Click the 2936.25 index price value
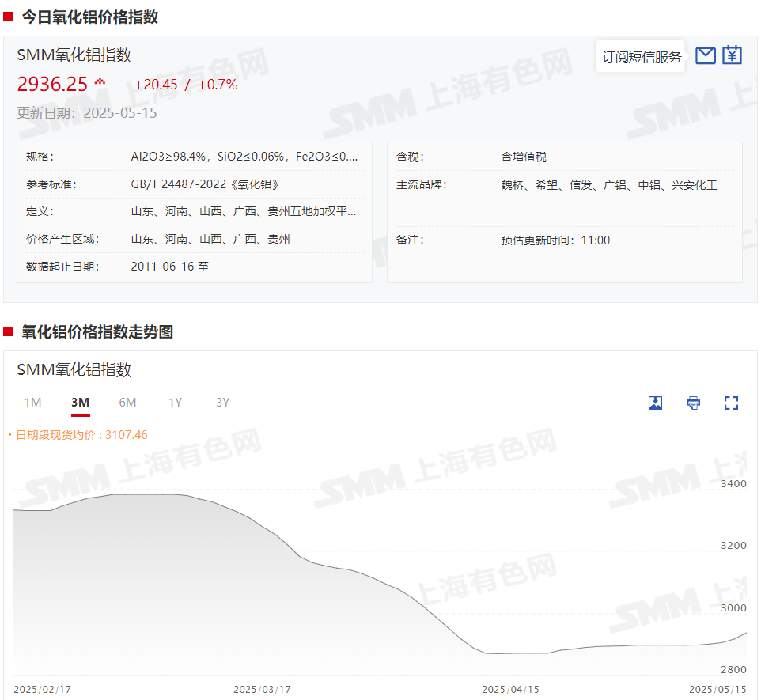Screen dimensions: 761x700 pos(52,85)
